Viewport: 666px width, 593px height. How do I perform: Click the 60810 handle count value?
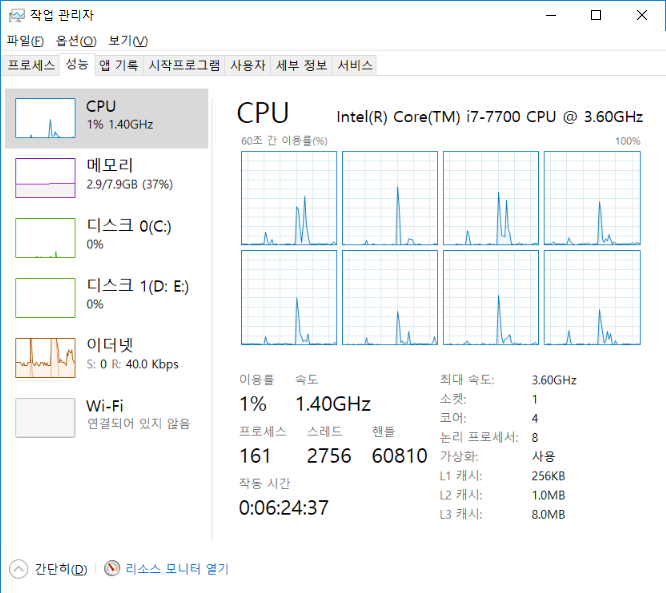(x=399, y=456)
